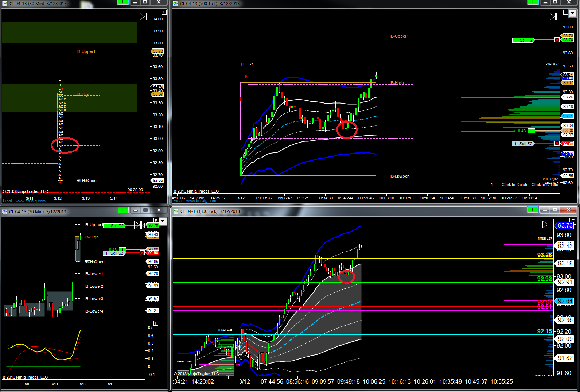
Task: Click the F box in 500 Tick chart
Action: tap(565, 12)
